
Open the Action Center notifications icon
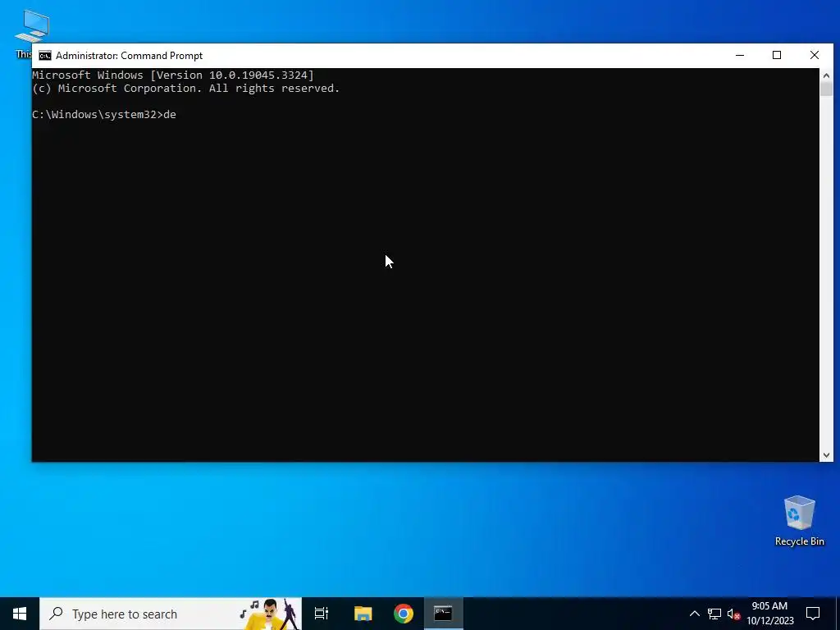pyautogui.click(x=813, y=614)
